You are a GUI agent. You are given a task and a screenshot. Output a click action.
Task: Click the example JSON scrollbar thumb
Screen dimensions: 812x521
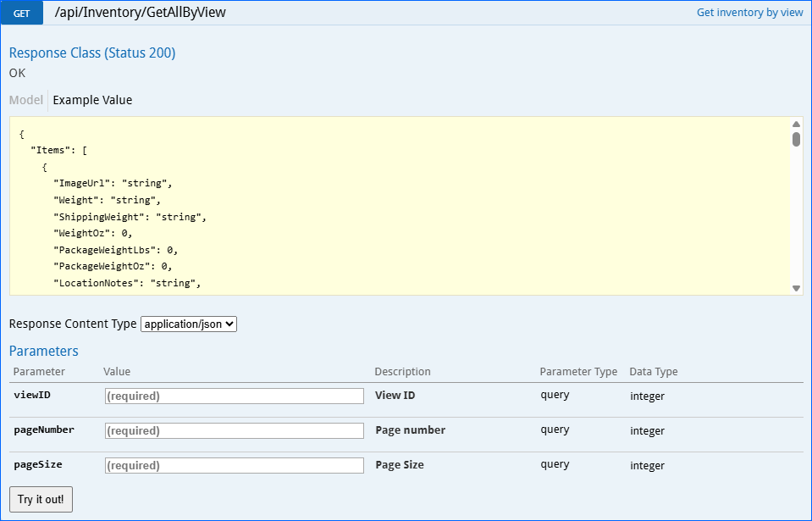[797, 139]
